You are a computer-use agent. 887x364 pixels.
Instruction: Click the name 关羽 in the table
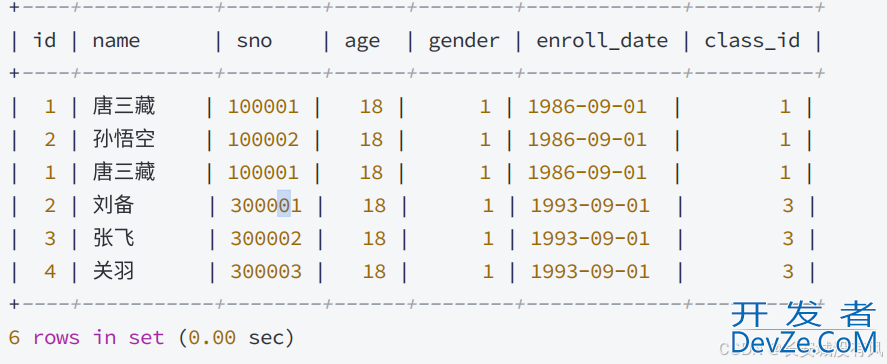point(113,272)
